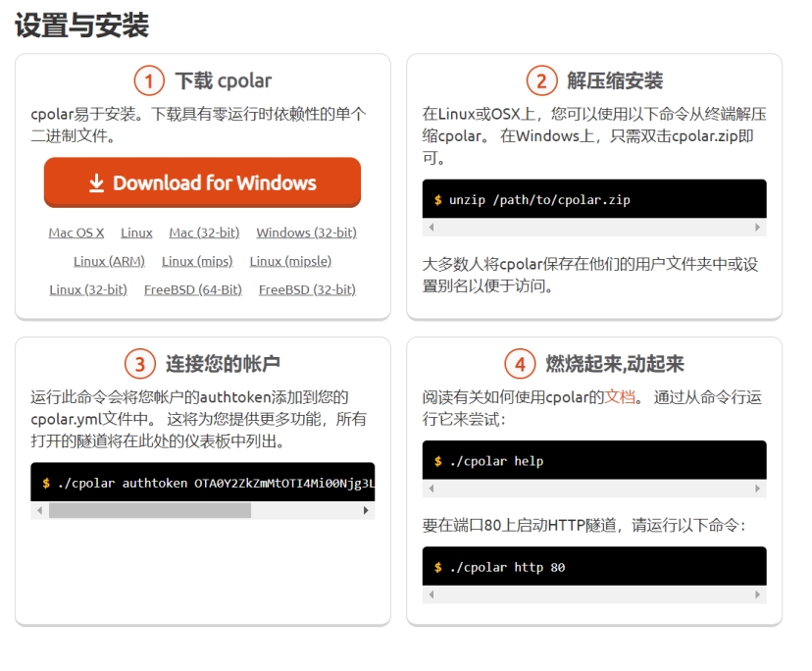Open the Linux (ARM) download link
The height and width of the screenshot is (671, 812).
109,261
